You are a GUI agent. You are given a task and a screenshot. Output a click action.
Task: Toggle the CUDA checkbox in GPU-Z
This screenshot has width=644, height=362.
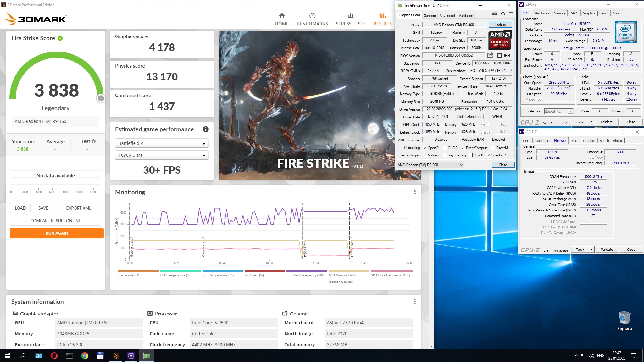pos(445,148)
